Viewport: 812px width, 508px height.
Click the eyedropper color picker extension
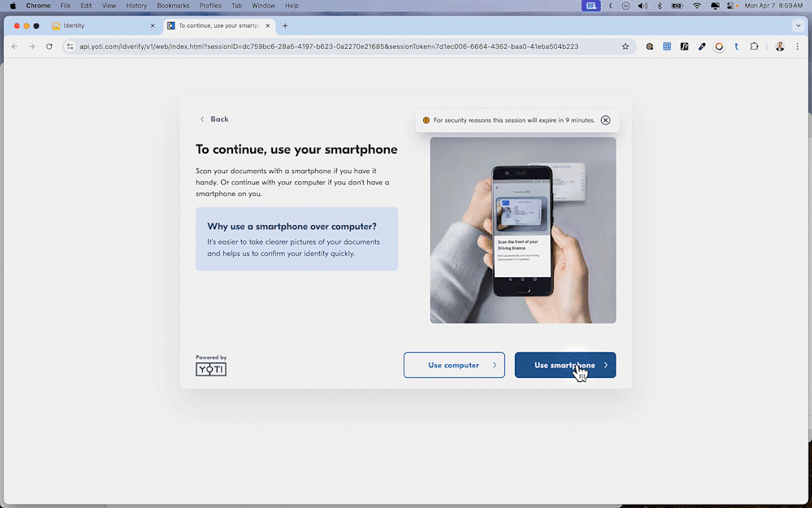[x=702, y=46]
